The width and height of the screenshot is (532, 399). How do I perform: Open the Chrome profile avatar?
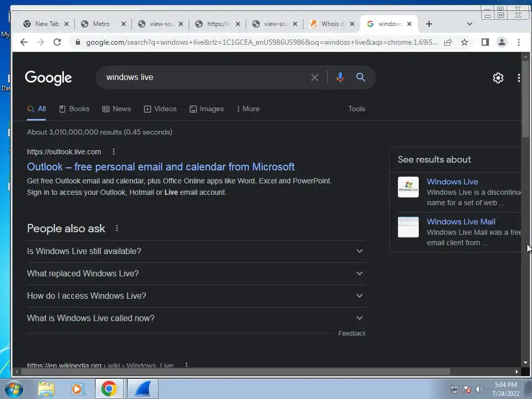point(501,42)
